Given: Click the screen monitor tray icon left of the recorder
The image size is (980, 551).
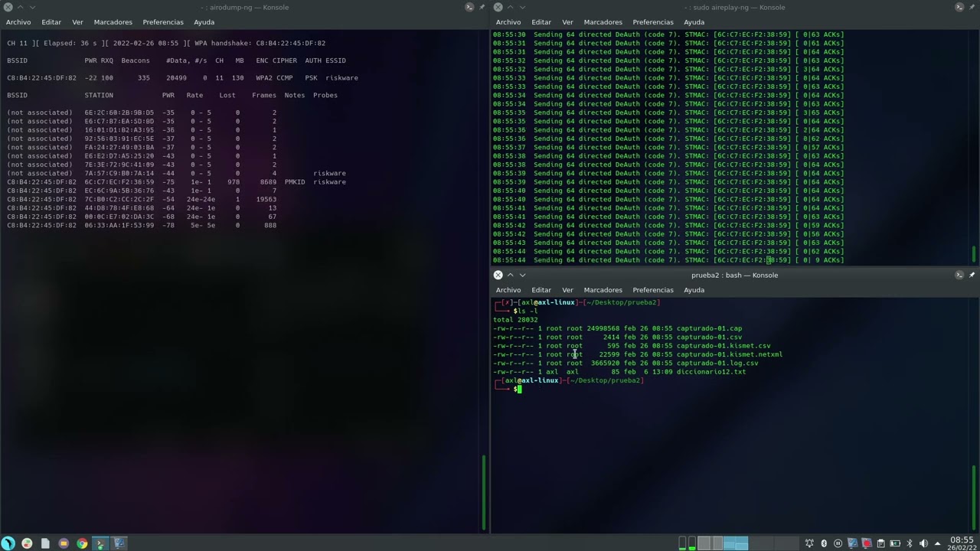Looking at the screenshot, I should 852,543.
